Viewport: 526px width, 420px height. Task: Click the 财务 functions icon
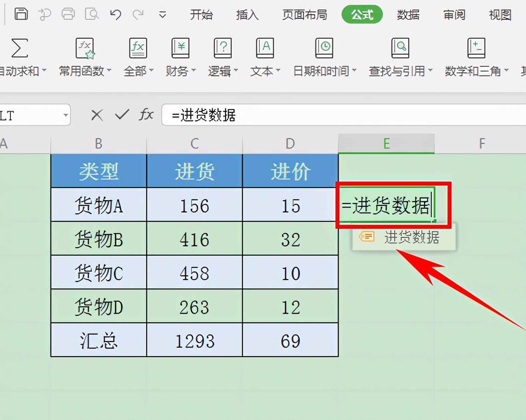(180, 48)
